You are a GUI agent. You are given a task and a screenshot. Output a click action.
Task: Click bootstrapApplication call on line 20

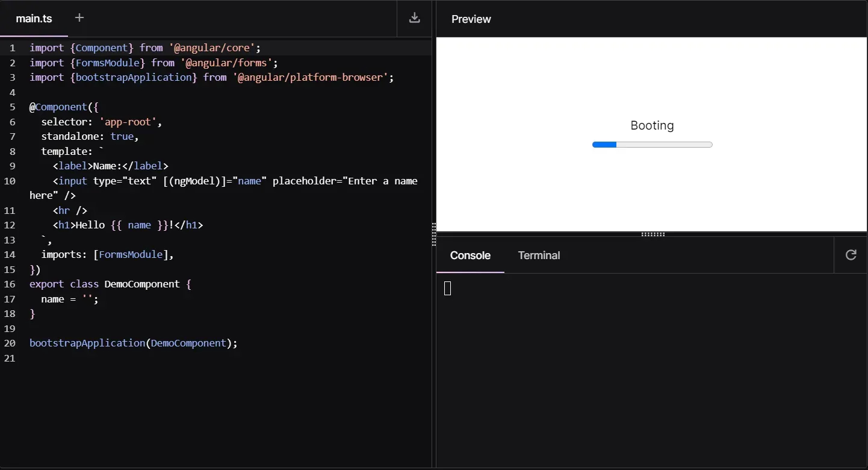87,343
